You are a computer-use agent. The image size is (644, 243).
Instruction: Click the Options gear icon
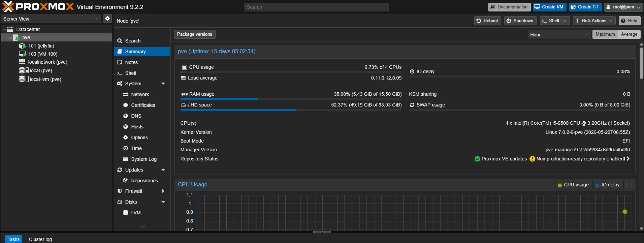pyautogui.click(x=126, y=138)
